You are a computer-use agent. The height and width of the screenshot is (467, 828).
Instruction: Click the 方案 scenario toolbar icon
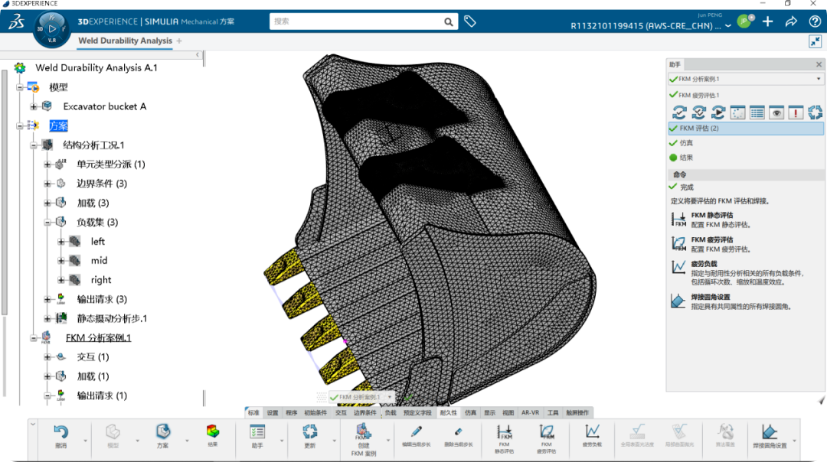coord(163,432)
